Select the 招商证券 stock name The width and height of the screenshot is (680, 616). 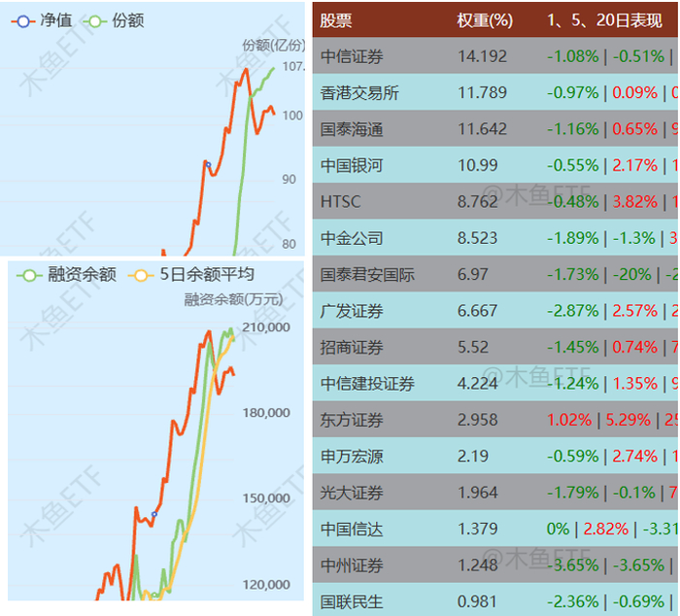point(352,348)
